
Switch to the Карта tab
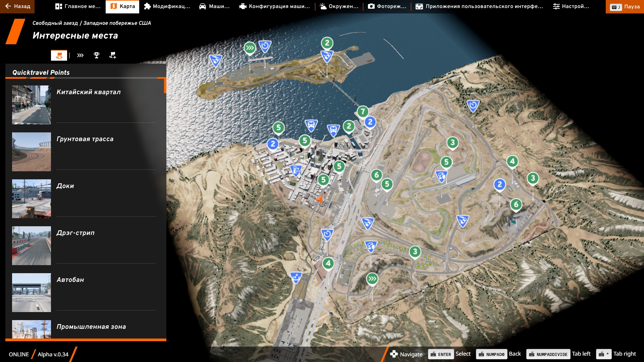(122, 6)
